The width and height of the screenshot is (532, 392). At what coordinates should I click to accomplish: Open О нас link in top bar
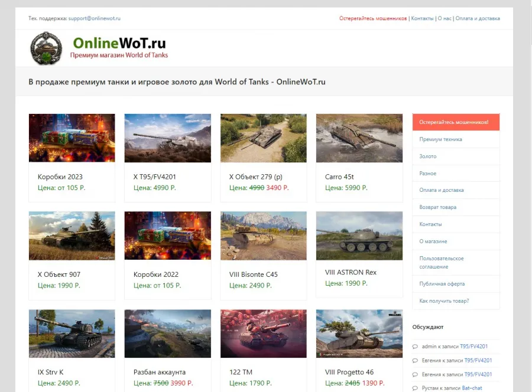pyautogui.click(x=445, y=18)
